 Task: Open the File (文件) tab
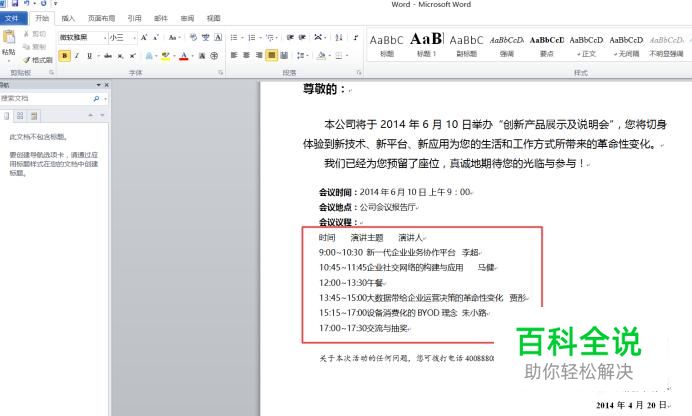pyautogui.click(x=12, y=18)
